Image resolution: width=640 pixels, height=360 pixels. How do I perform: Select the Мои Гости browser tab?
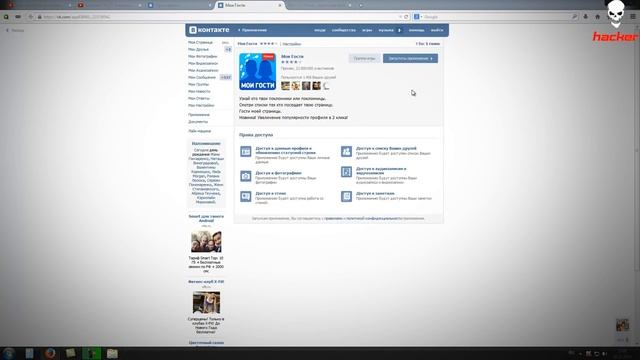249,5
